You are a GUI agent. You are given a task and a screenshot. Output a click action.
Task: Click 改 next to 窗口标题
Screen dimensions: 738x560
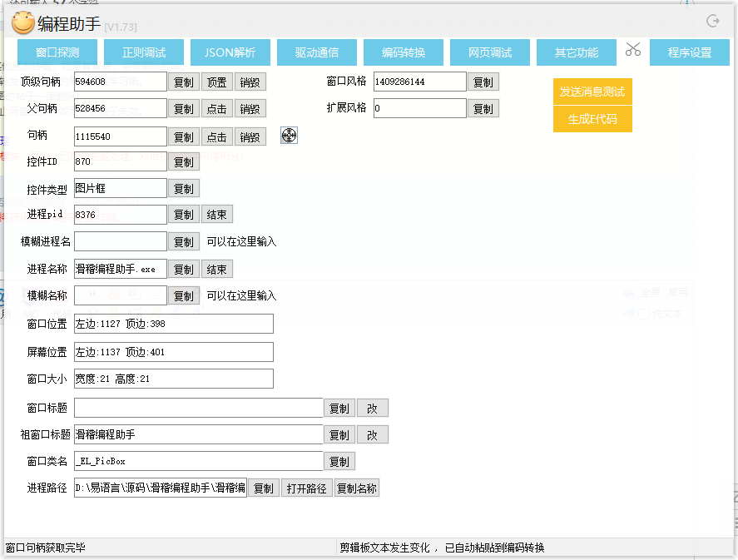click(x=373, y=409)
